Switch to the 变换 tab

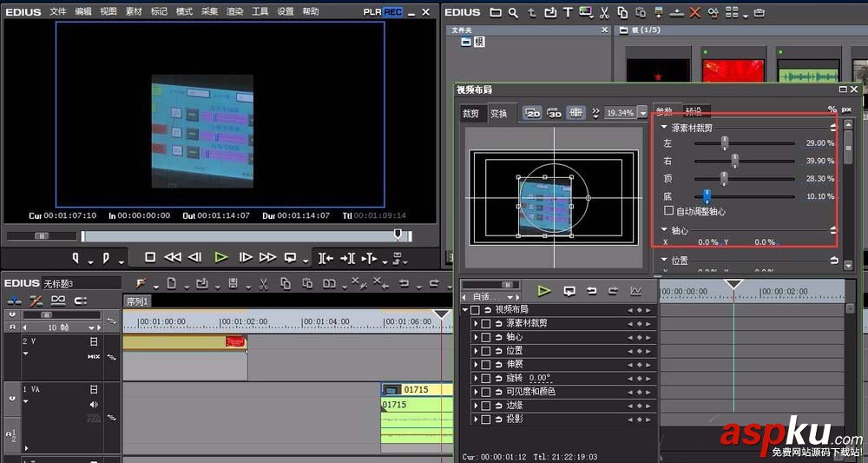tap(498, 114)
